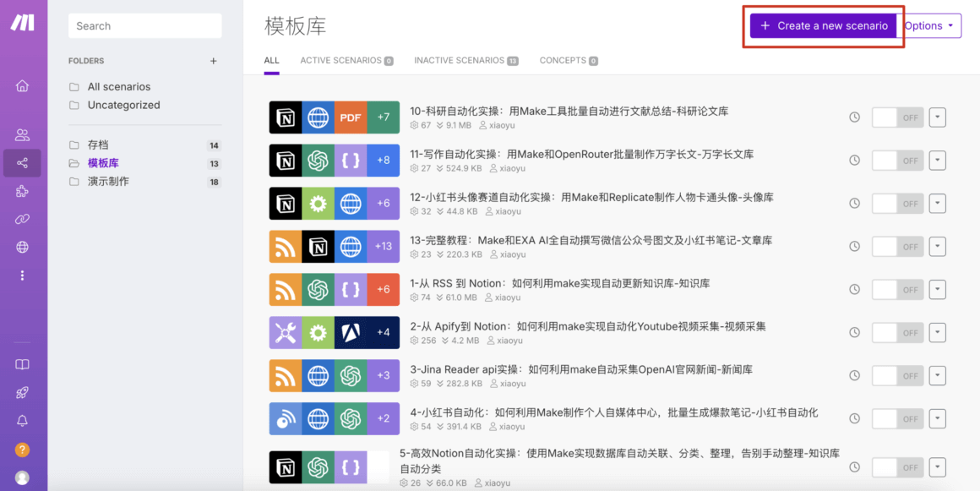Screen dimensions: 980x491
Task: Open scenario 13-完整教程 Make和EXA AI title
Action: tap(591, 240)
